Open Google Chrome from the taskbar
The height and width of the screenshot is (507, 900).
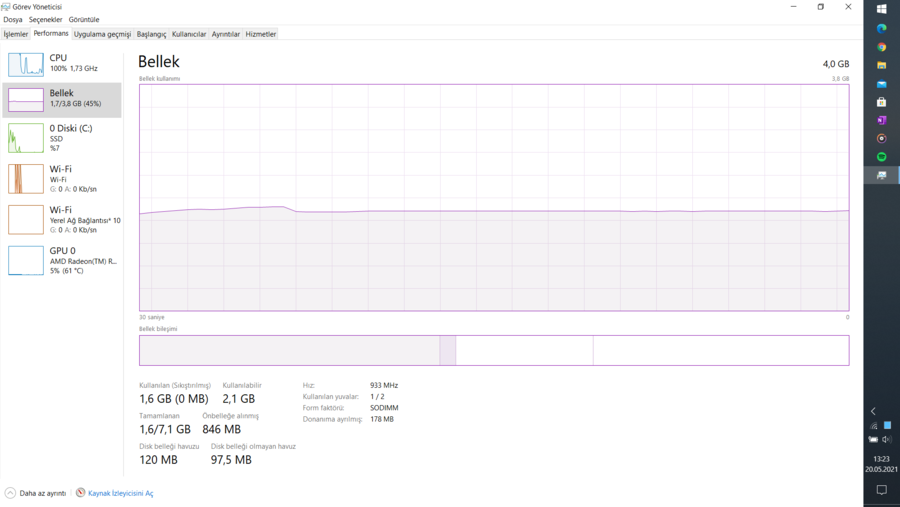[882, 47]
